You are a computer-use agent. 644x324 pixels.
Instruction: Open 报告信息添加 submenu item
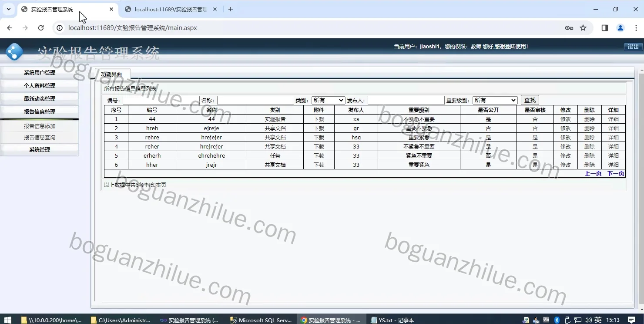coord(40,126)
